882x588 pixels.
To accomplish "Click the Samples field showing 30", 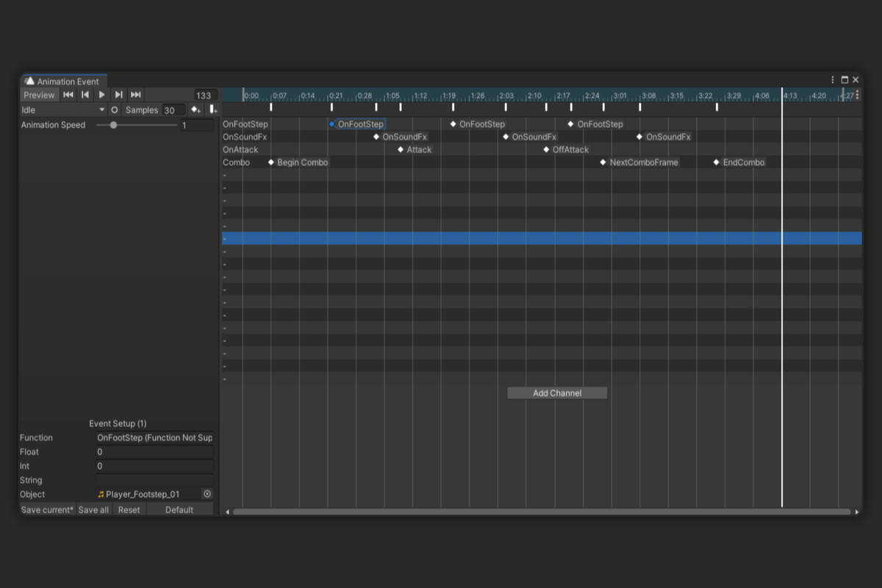I will pyautogui.click(x=173, y=110).
